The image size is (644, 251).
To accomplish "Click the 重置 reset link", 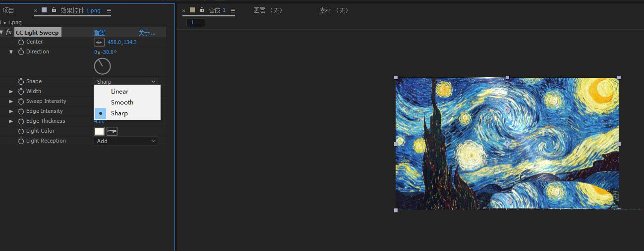I will click(100, 33).
